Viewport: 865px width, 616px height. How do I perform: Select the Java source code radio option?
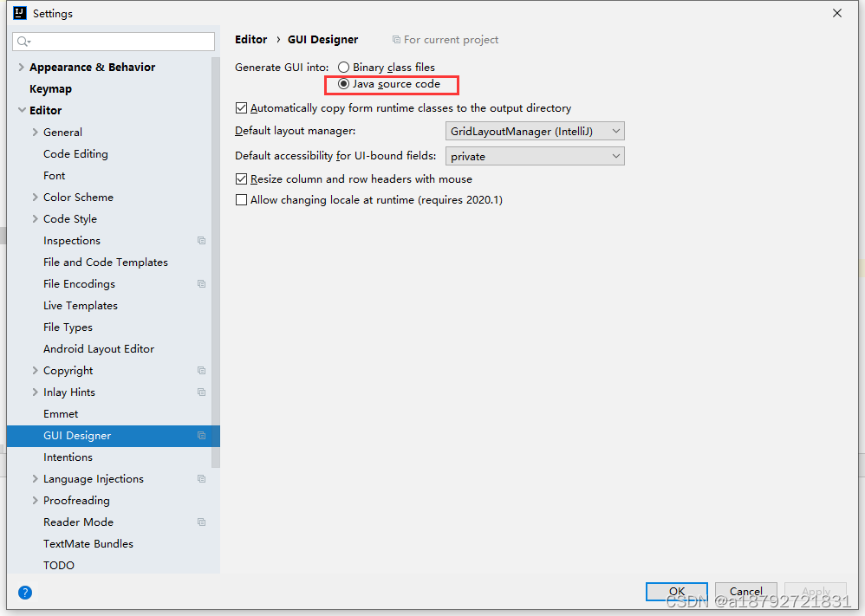[343, 84]
